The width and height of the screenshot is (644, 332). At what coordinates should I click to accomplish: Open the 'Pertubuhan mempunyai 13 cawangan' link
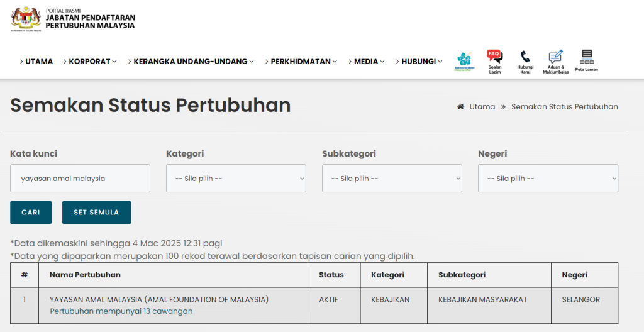(x=121, y=311)
